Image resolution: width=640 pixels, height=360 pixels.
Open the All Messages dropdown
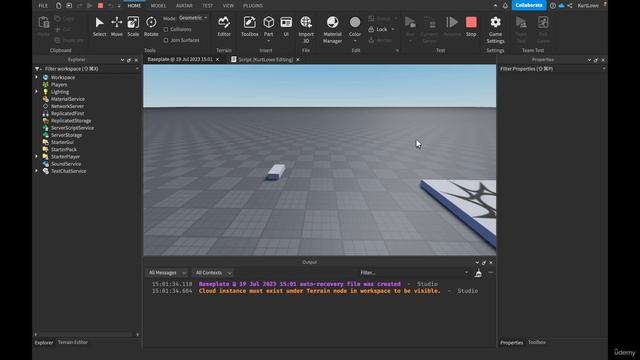click(167, 273)
